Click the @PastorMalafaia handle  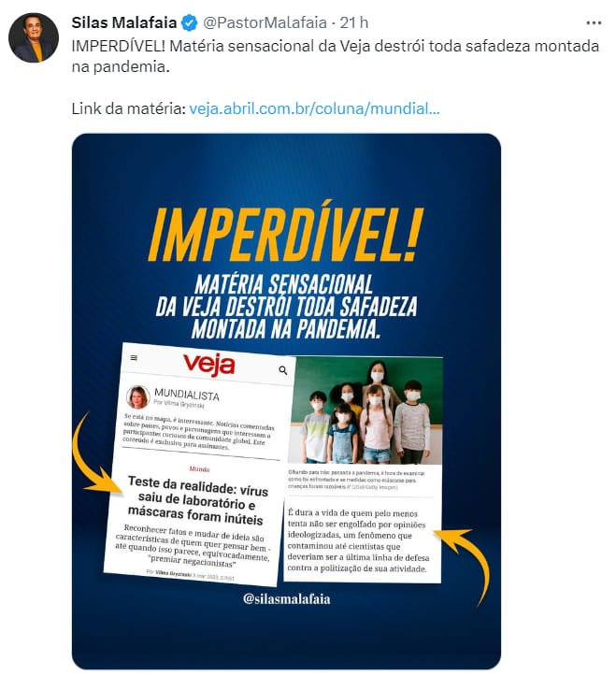(265, 22)
